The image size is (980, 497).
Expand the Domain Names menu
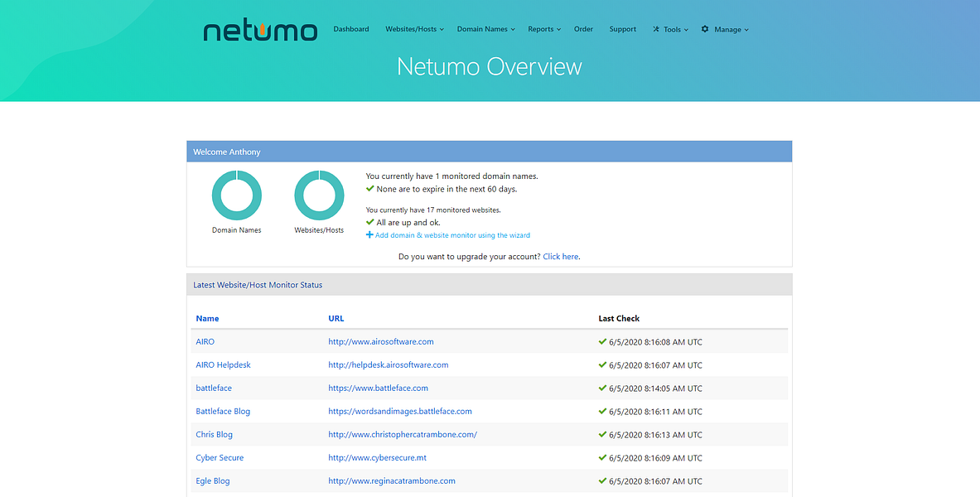[x=486, y=29]
